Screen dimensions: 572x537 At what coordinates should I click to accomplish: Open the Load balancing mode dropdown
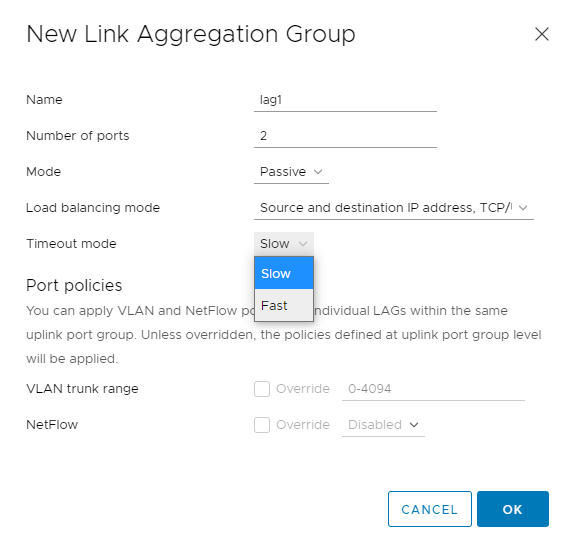[x=394, y=208]
